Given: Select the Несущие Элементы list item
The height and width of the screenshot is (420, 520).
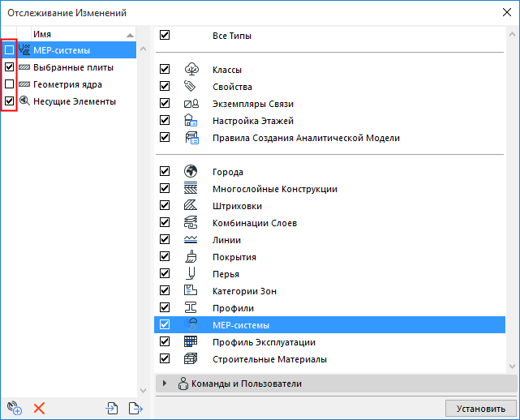Looking at the screenshot, I should click(75, 101).
